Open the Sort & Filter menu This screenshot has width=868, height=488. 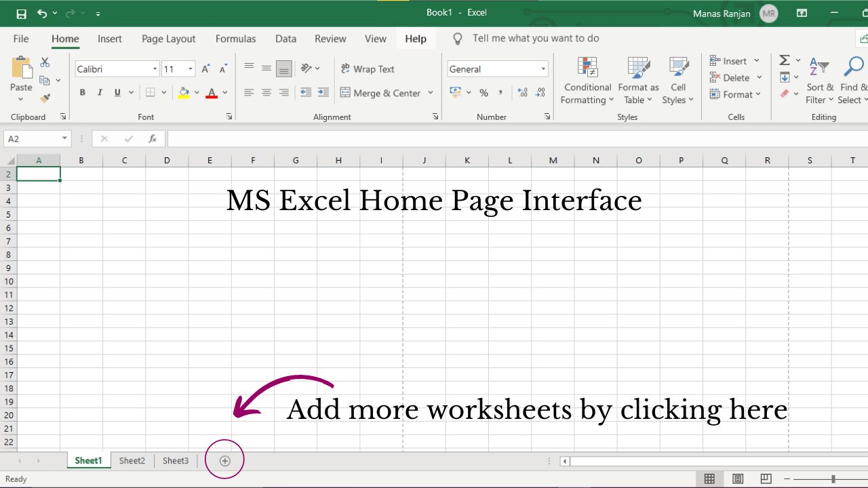[820, 79]
